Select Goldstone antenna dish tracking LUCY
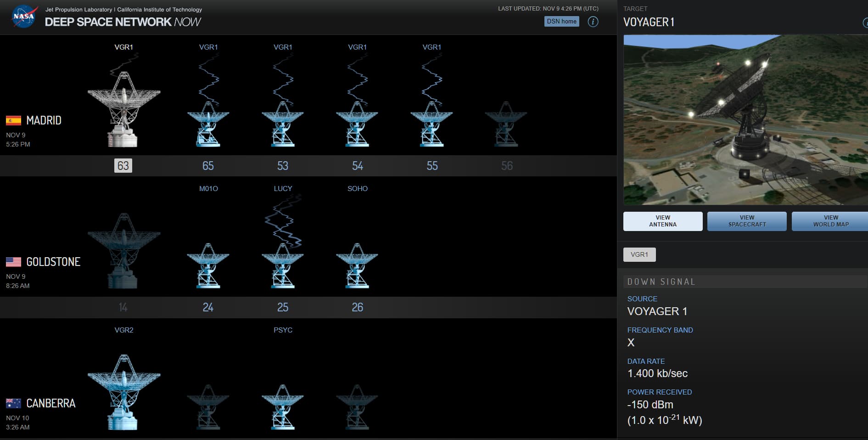Image resolution: width=868 pixels, height=440 pixels. click(283, 266)
